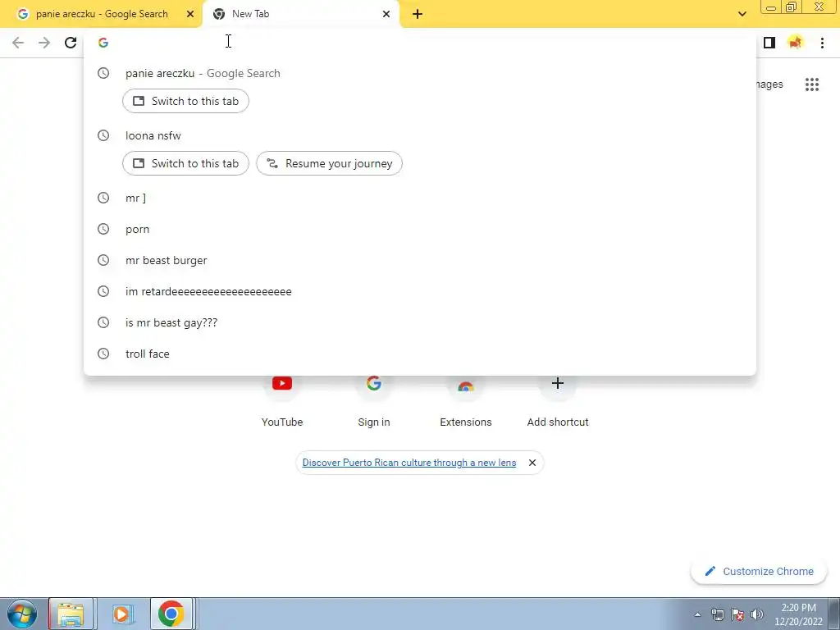Viewport: 840px width, 630px height.
Task: Open File Explorer from the taskbar
Action: [71, 614]
